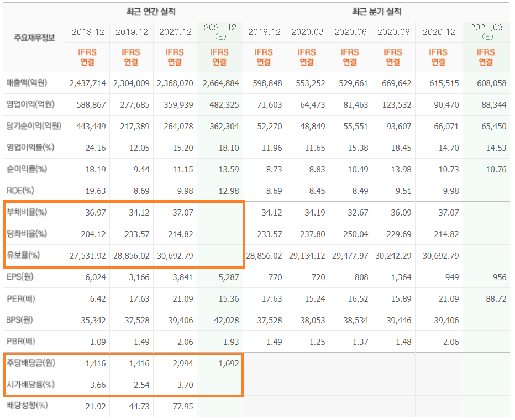515x420 pixels.
Task: Click the '2021.03 (E)' estimate column header
Action: tap(486, 32)
